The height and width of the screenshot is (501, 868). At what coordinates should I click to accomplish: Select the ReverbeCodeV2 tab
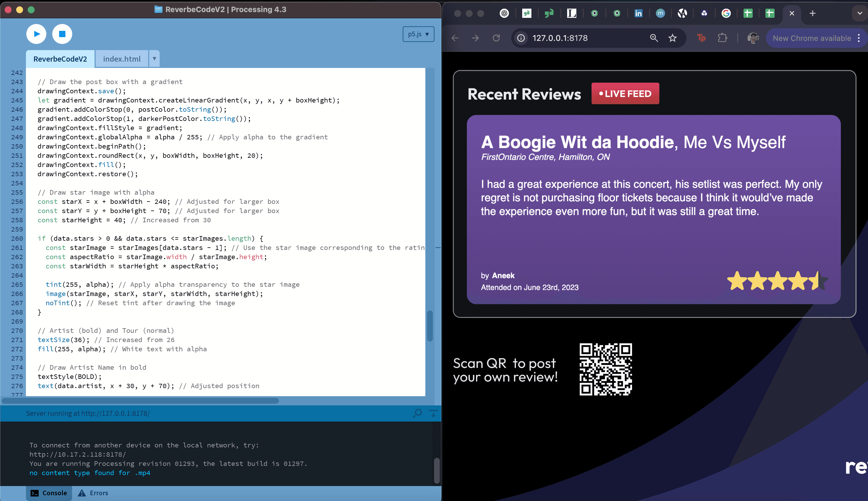pos(60,59)
